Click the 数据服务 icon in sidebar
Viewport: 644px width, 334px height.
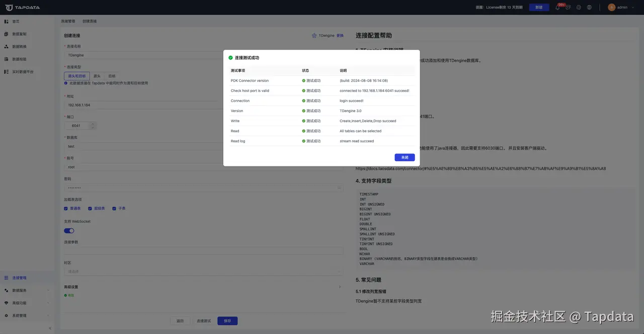(x=7, y=290)
